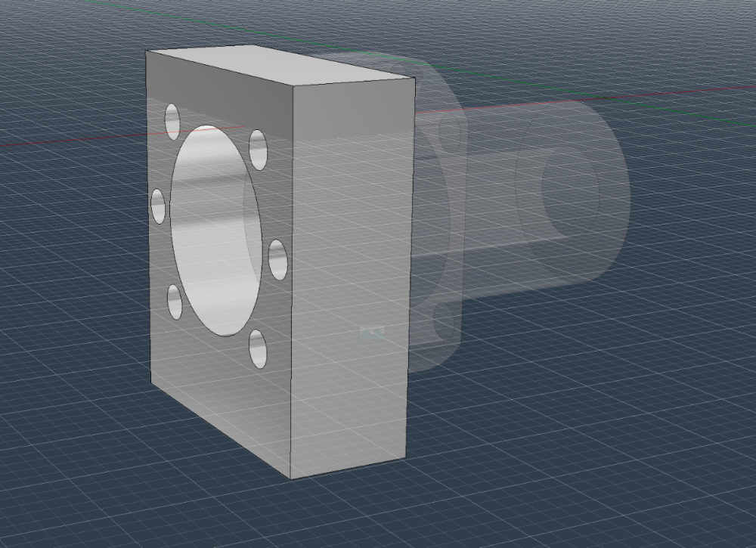Select the middle-left small bolt hole

coord(158,206)
